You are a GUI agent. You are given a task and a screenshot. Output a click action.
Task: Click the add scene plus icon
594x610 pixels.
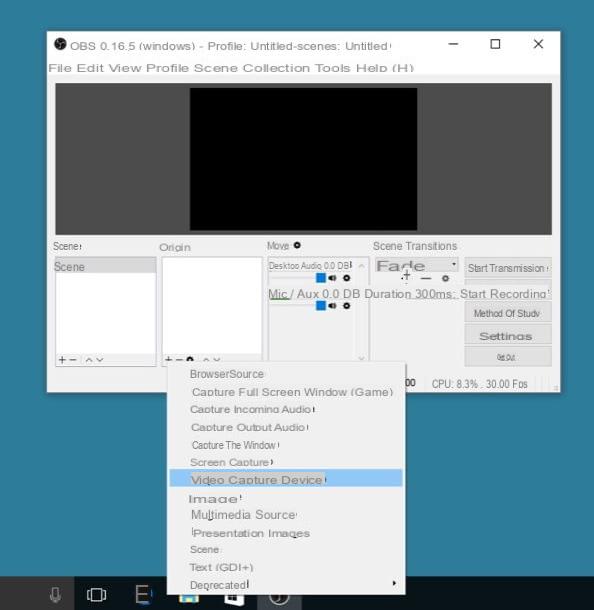[62, 360]
